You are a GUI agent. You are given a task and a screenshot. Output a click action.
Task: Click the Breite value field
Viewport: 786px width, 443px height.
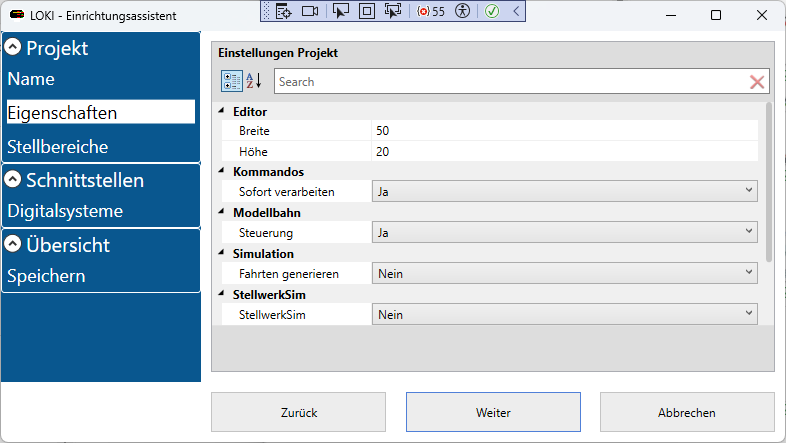(x=564, y=131)
